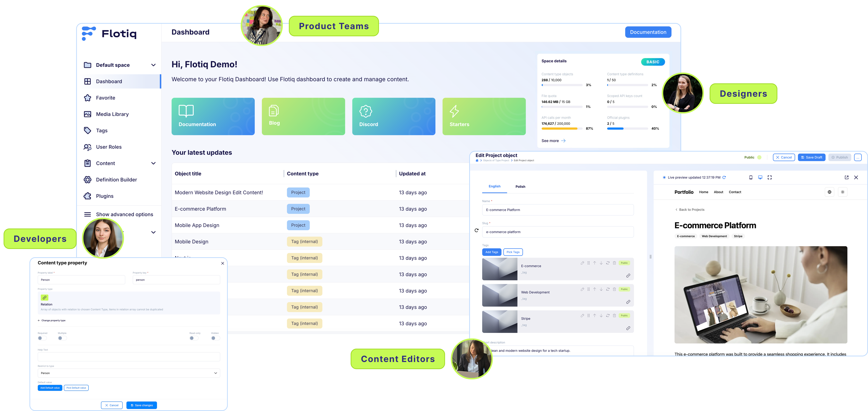Viewport: 868px width, 411px height.
Task: Expand the Content submenu chevron
Action: tap(153, 163)
